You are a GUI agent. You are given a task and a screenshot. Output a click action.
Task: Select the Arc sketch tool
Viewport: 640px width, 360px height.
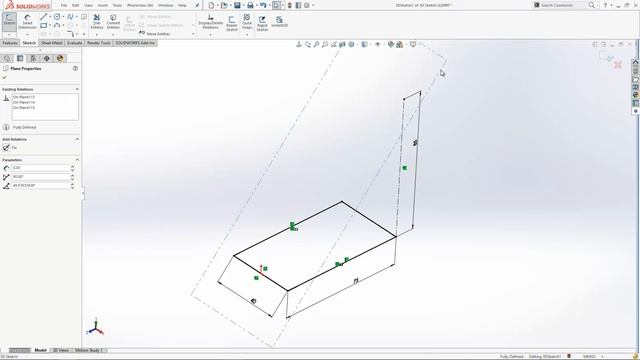(x=57, y=25)
